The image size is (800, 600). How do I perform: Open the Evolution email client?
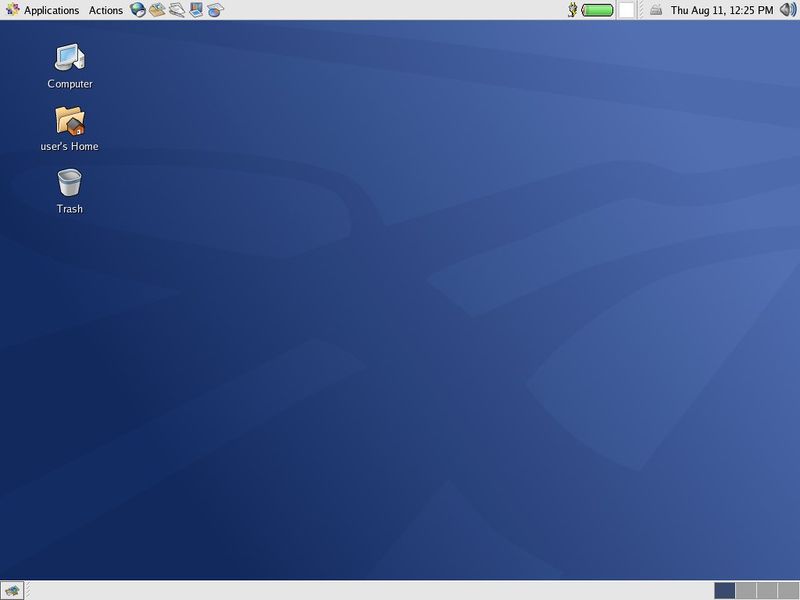point(156,10)
